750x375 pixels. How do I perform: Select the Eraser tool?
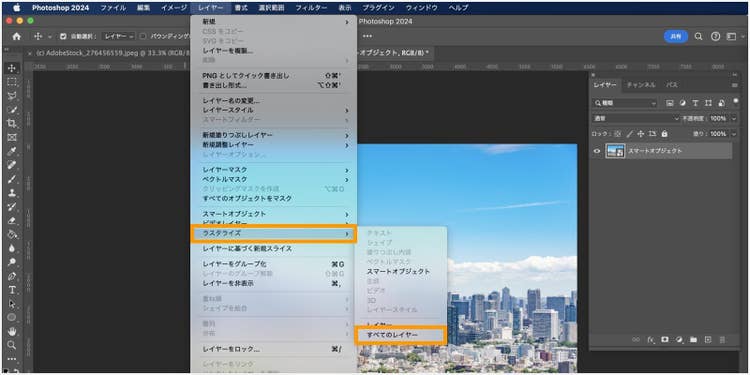pos(12,221)
